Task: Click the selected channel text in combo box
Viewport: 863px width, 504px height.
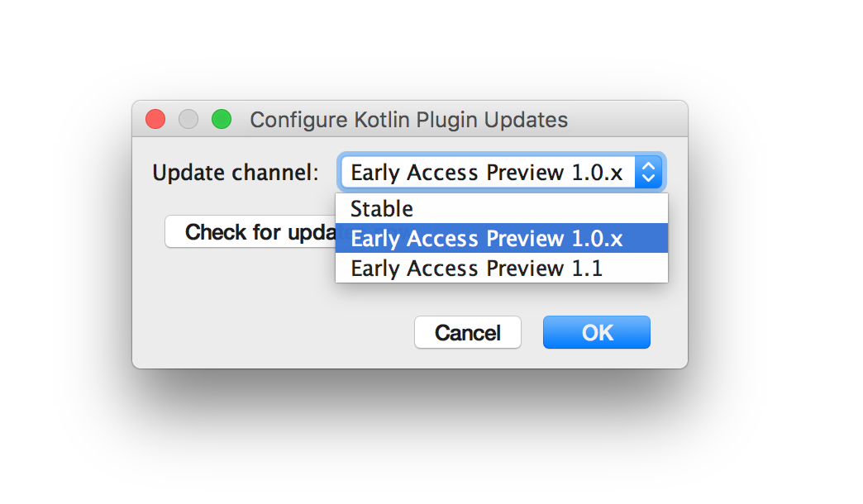Action: pos(487,172)
